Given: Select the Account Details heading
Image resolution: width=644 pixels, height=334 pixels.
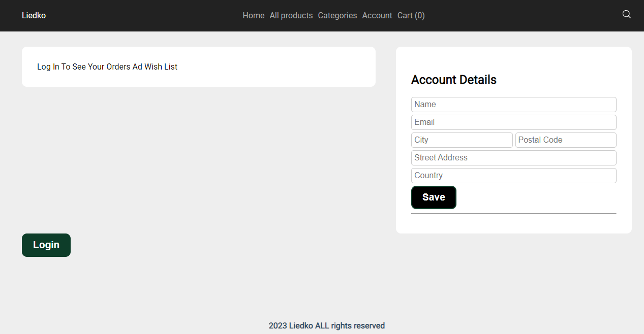Looking at the screenshot, I should 454,80.
